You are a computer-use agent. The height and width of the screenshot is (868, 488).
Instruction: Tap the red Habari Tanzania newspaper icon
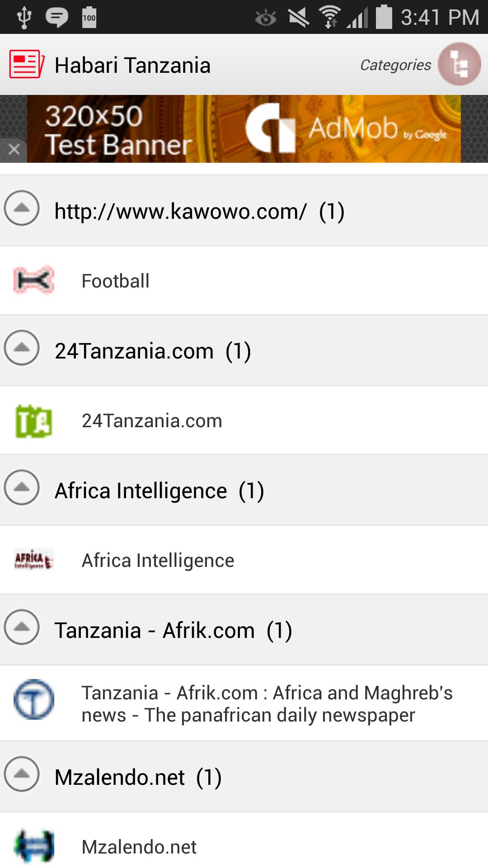[x=25, y=65]
